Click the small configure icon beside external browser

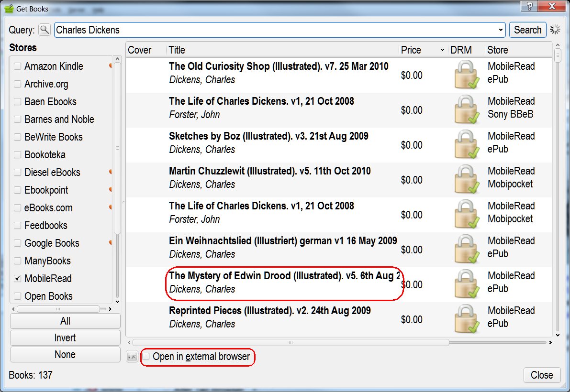coord(132,357)
